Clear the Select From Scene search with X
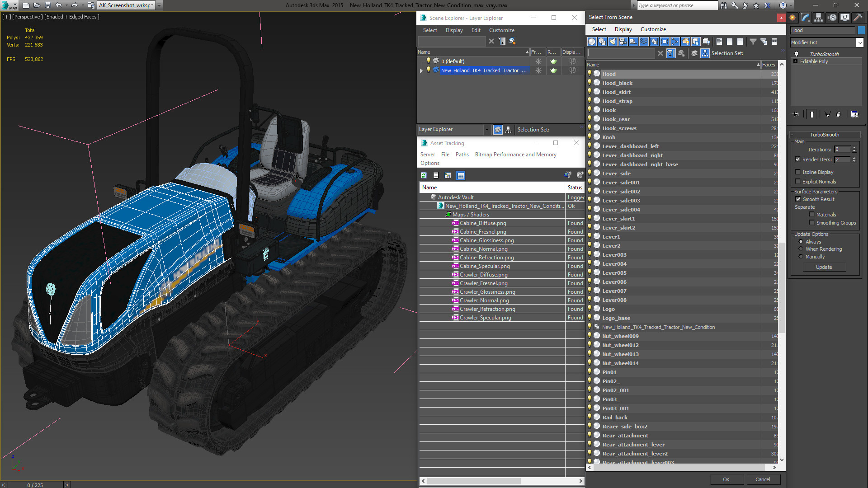This screenshot has width=868, height=488. [x=660, y=53]
